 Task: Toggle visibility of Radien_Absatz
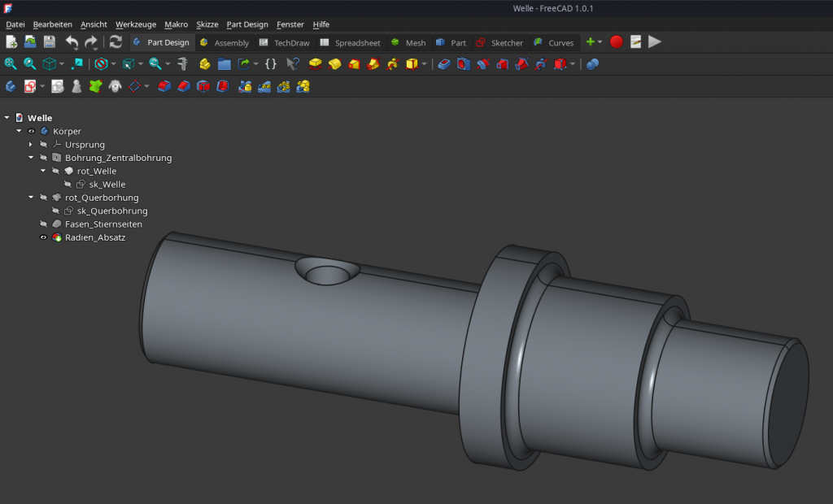point(44,237)
